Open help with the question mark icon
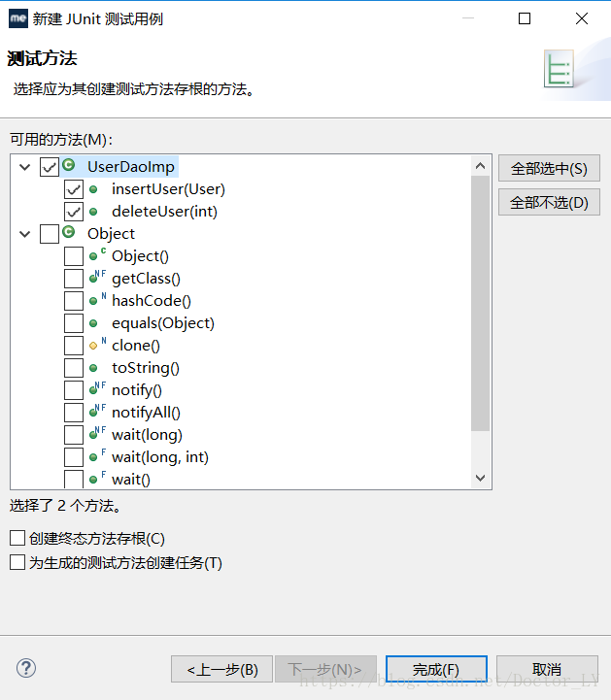Viewport: 611px width, 700px height. (26, 668)
